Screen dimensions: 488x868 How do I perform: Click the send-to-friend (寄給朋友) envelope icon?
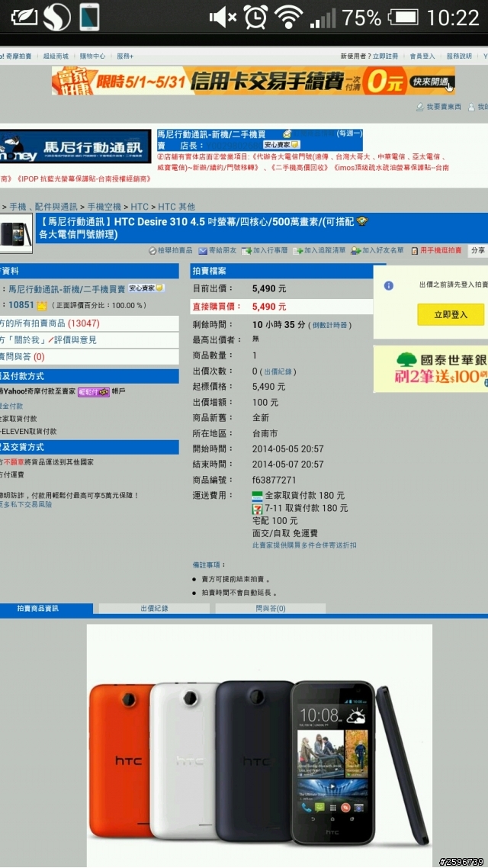203,251
